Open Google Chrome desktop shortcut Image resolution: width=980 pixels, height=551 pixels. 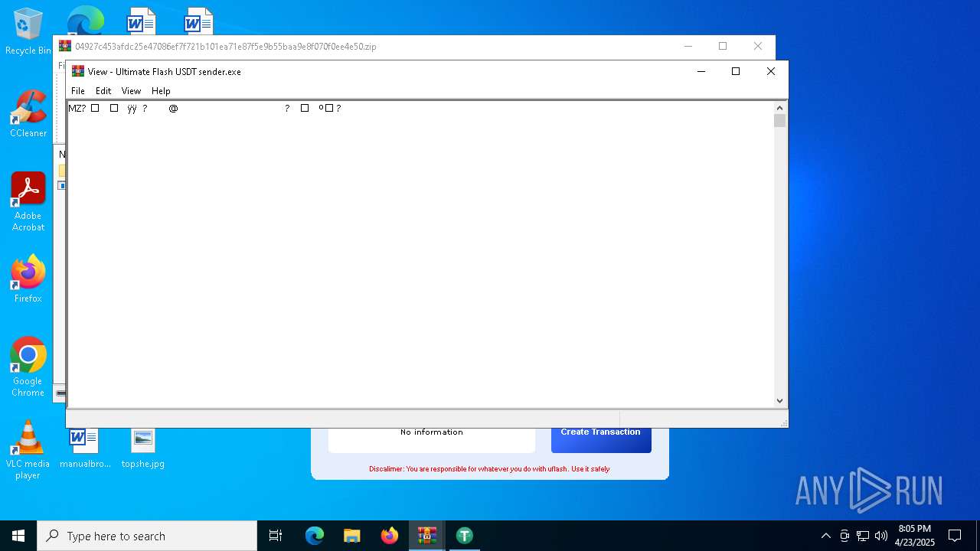[28, 367]
